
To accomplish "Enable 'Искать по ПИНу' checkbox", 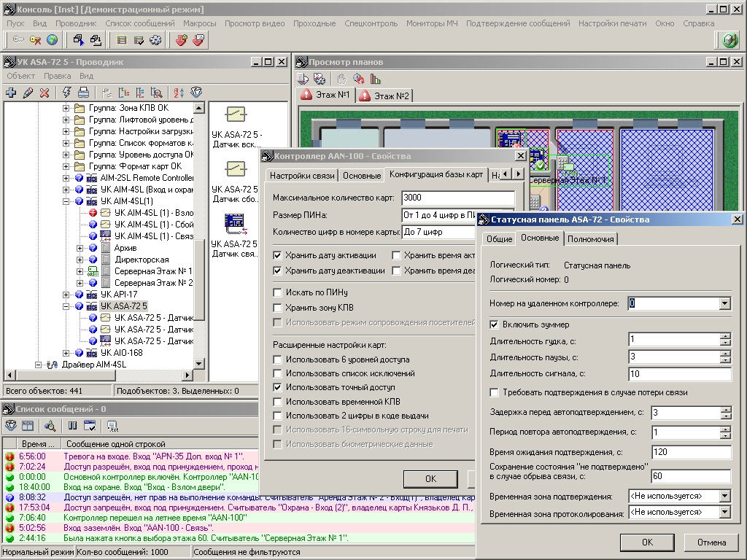I will [x=277, y=292].
